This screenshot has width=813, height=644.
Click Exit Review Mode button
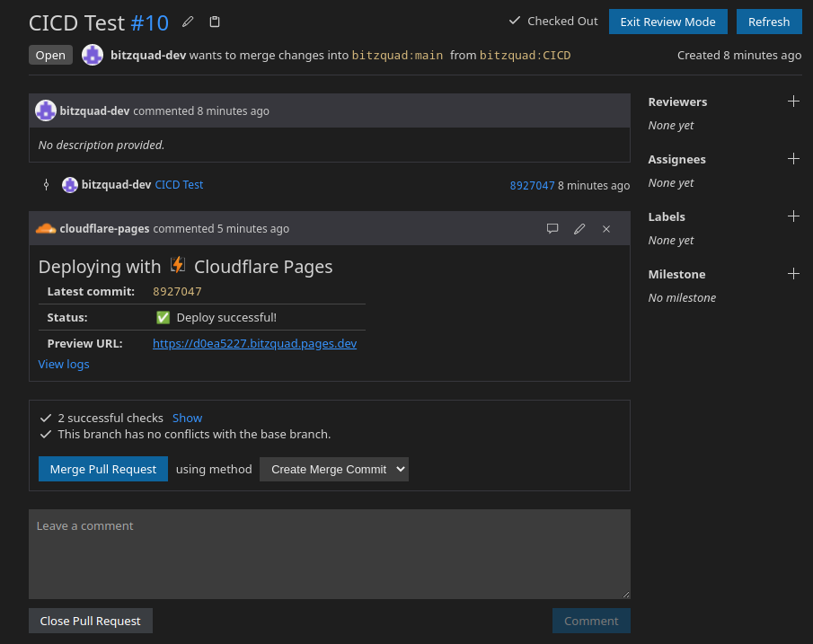[x=667, y=22]
